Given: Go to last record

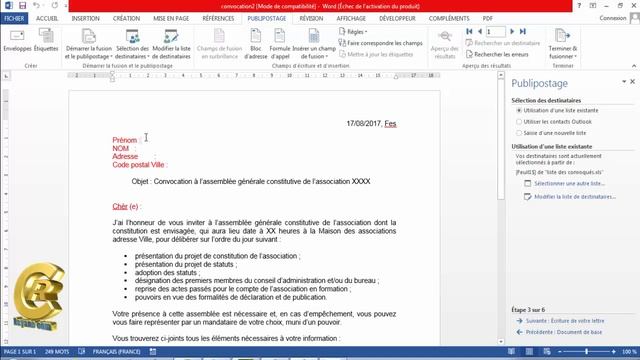Looking at the screenshot, I should point(523,31).
